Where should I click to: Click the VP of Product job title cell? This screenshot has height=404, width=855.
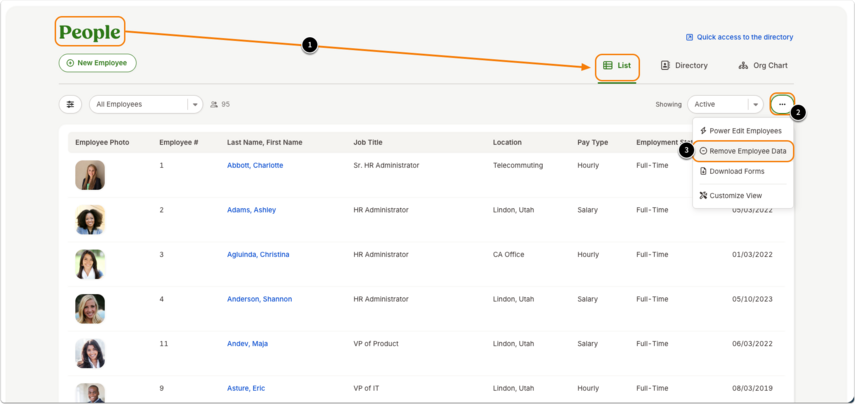point(376,344)
